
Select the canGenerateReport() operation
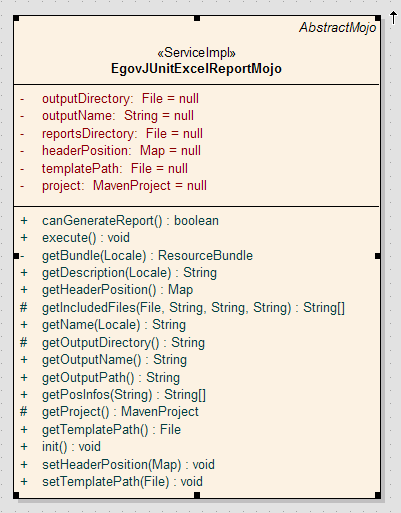119,221
